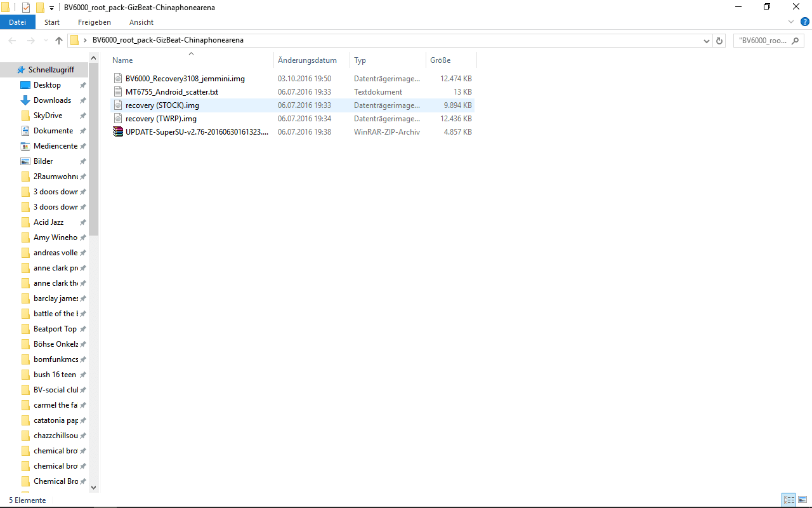The height and width of the screenshot is (508, 812).
Task: Go back using the back arrow
Action: click(13, 41)
